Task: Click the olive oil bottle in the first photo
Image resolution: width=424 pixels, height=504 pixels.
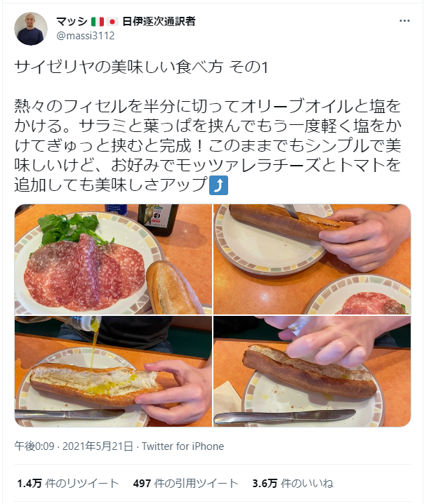Action: 158,219
